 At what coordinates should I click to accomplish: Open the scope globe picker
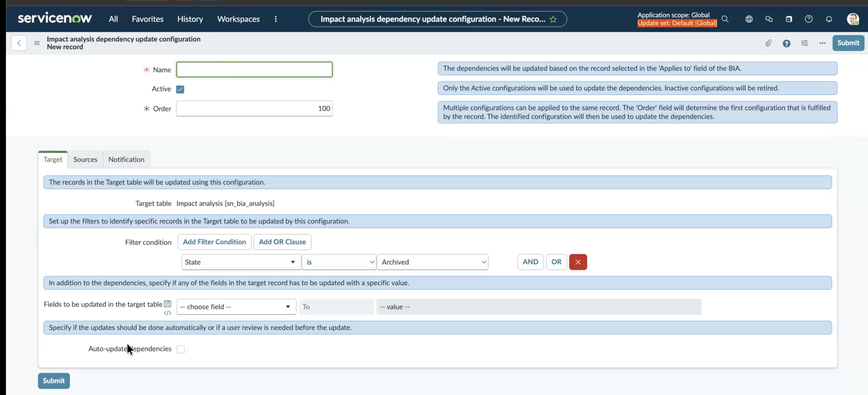749,19
